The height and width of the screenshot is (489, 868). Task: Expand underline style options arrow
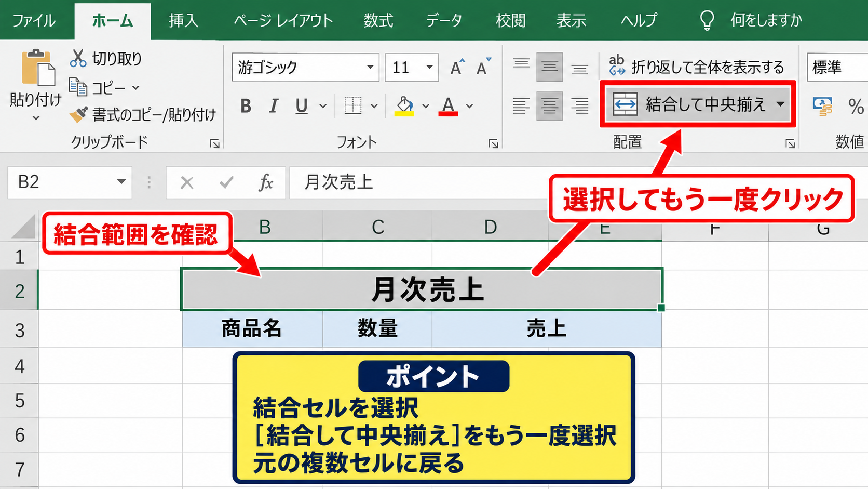(x=323, y=106)
